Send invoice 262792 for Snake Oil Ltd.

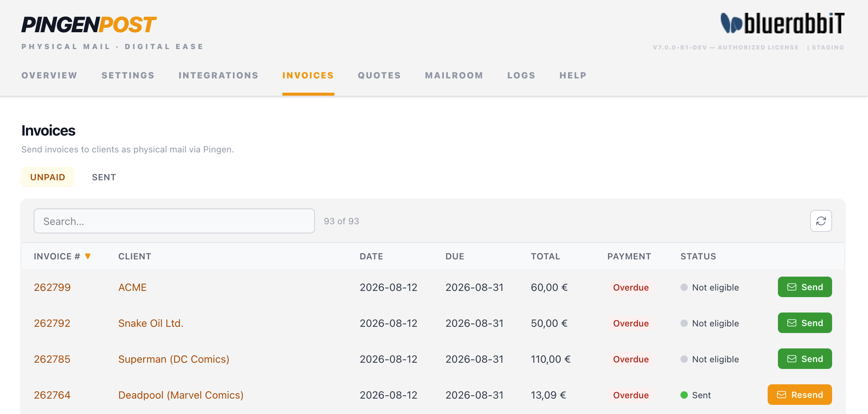(x=805, y=323)
